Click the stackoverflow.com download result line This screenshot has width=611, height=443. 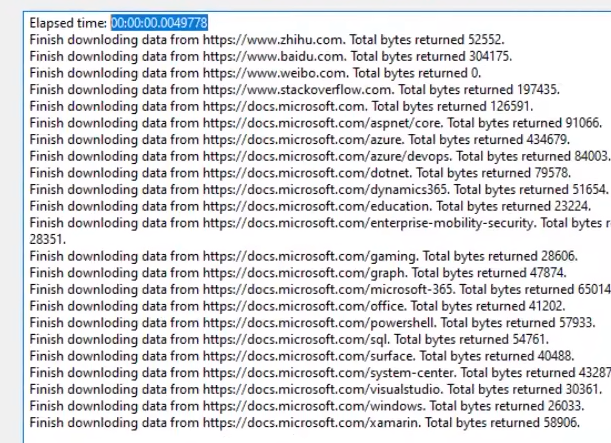click(x=295, y=90)
